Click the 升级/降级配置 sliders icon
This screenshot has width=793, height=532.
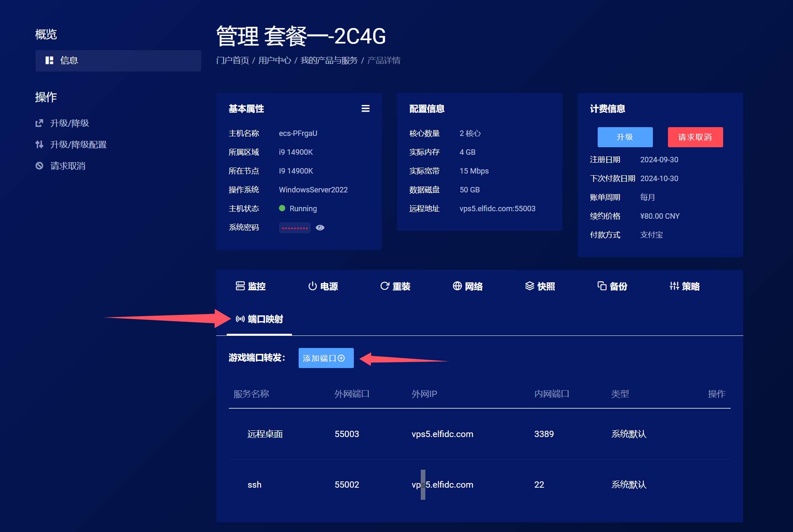point(39,144)
